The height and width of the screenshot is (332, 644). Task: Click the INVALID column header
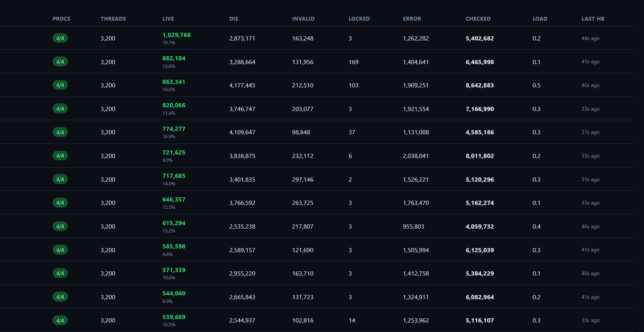(x=303, y=19)
